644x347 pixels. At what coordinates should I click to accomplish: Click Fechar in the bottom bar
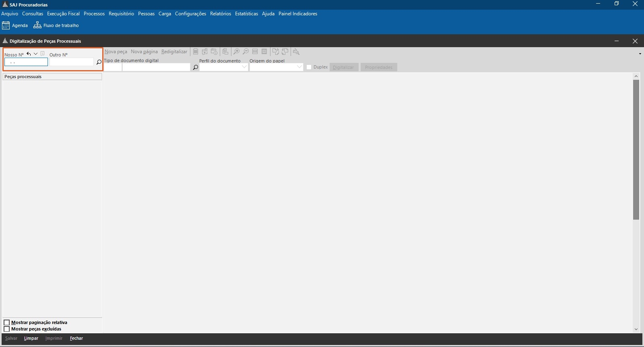(76, 338)
